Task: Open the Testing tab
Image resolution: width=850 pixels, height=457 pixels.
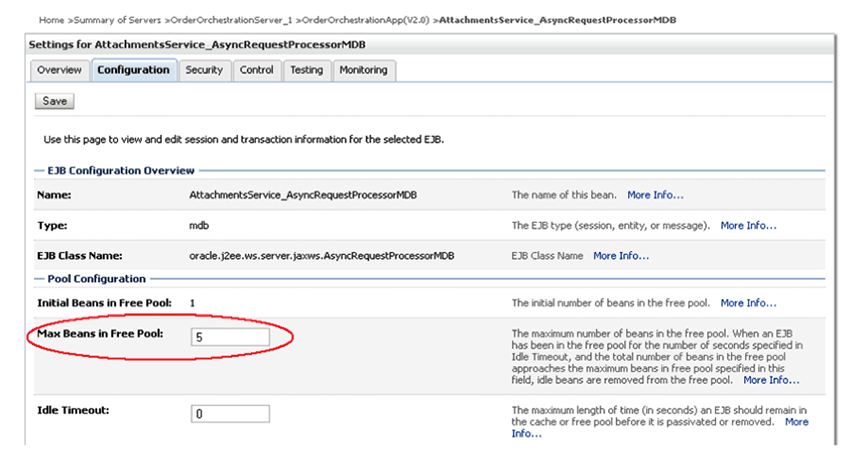Action: pos(306,70)
